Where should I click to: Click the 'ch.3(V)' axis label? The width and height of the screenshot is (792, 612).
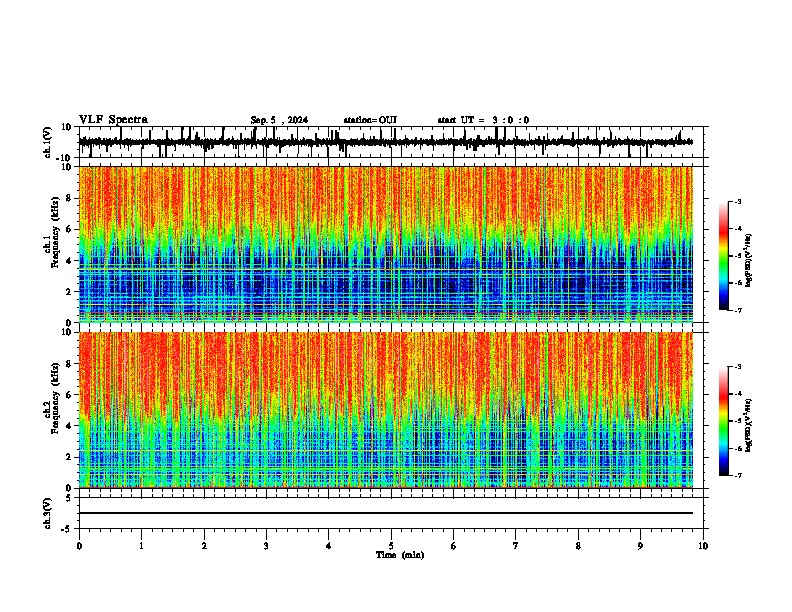48,513
